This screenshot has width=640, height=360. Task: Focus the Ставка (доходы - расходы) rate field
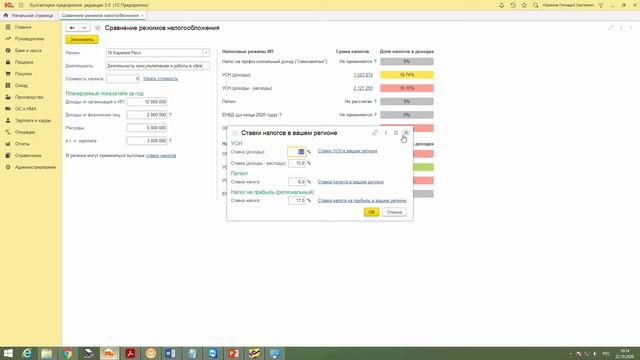297,163
